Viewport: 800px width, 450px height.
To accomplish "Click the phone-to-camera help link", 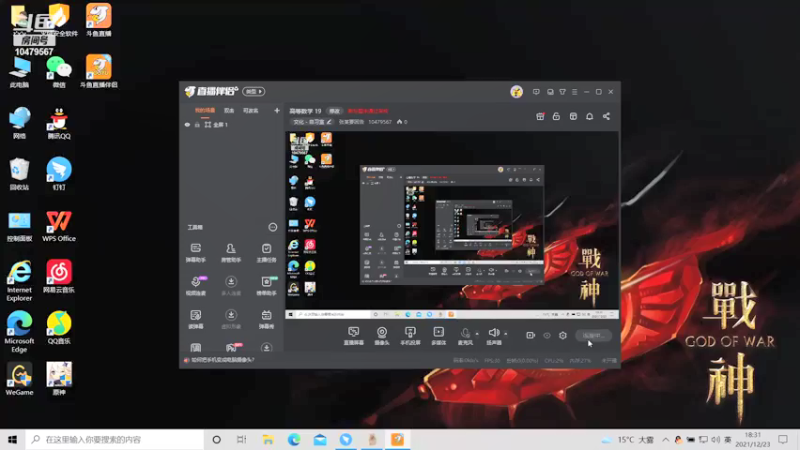I will tap(222, 360).
